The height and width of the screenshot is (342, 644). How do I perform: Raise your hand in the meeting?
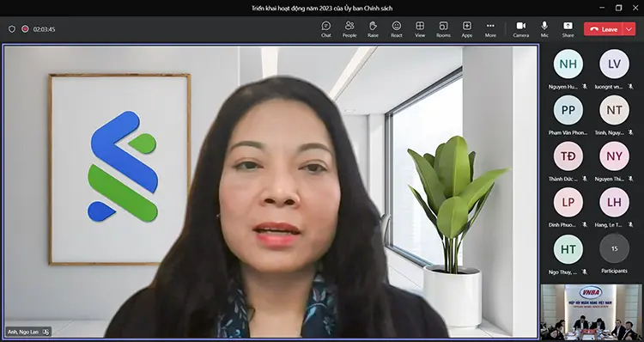(373, 29)
